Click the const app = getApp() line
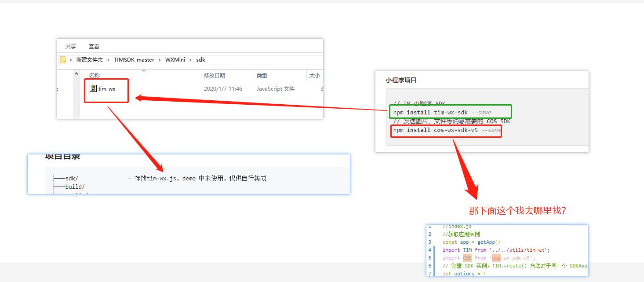644x282 pixels. 472,242
